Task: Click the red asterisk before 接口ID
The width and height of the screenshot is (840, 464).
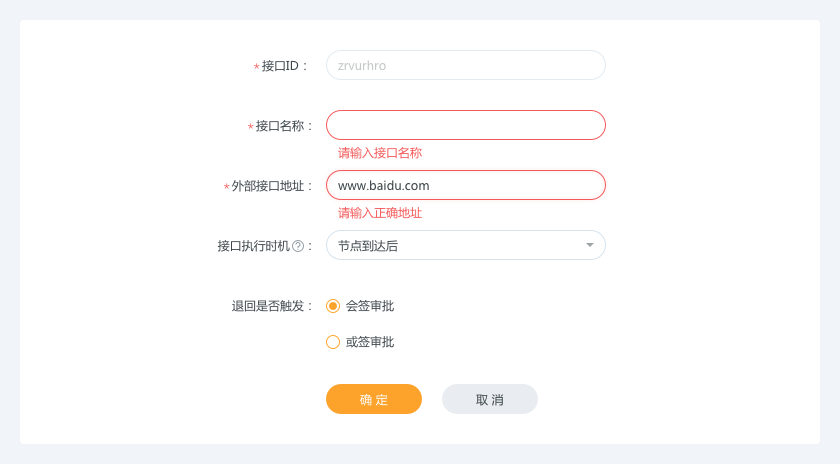Action: click(256, 67)
